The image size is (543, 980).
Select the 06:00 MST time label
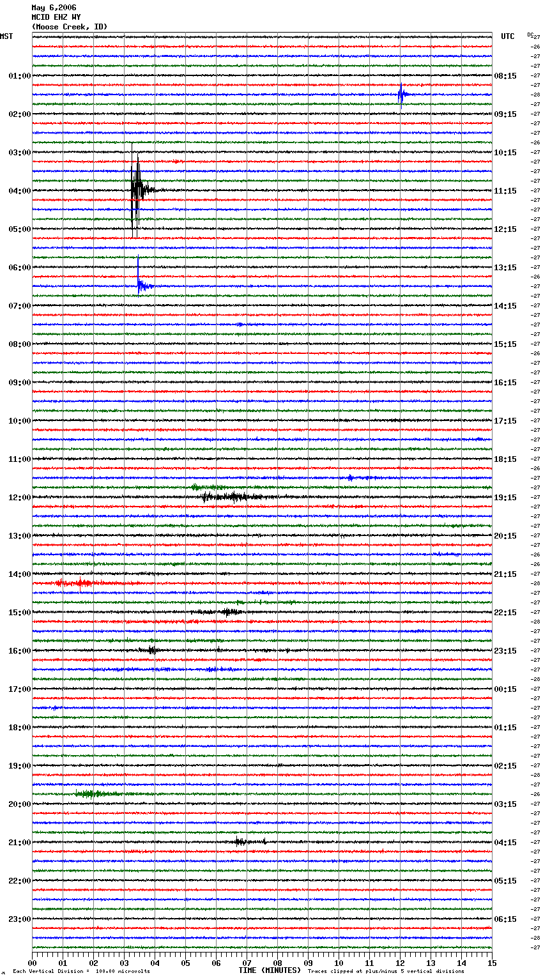point(20,268)
